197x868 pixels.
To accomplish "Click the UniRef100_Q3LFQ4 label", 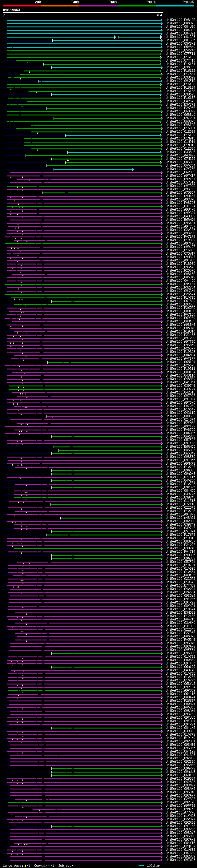I will pos(180,206).
